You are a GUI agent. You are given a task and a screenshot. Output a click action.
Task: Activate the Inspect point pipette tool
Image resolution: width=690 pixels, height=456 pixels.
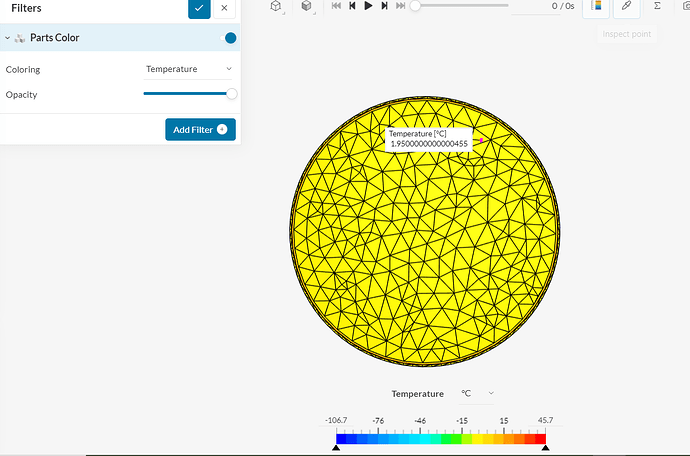click(627, 7)
